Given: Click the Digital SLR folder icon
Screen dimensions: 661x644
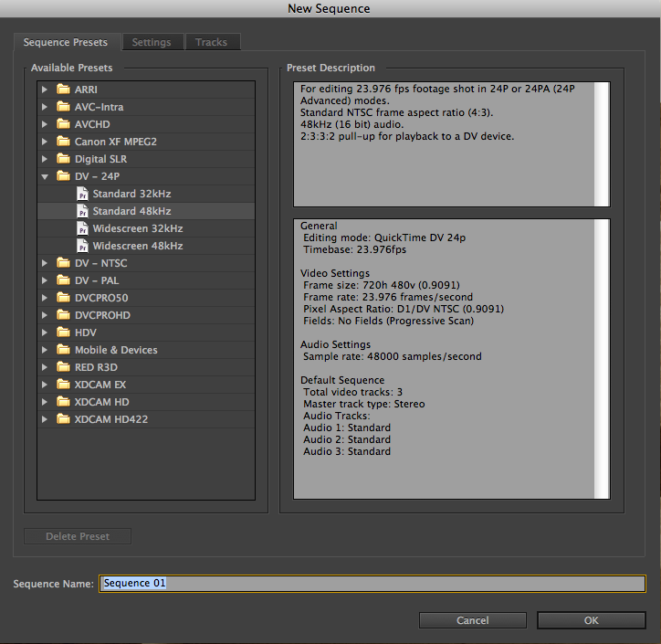Looking at the screenshot, I should [x=63, y=159].
